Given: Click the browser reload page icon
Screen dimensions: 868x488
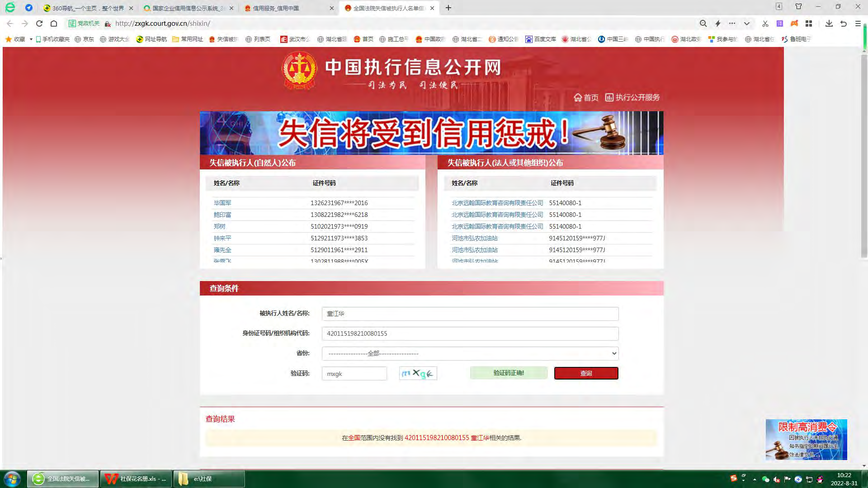Looking at the screenshot, I should pyautogui.click(x=39, y=23).
